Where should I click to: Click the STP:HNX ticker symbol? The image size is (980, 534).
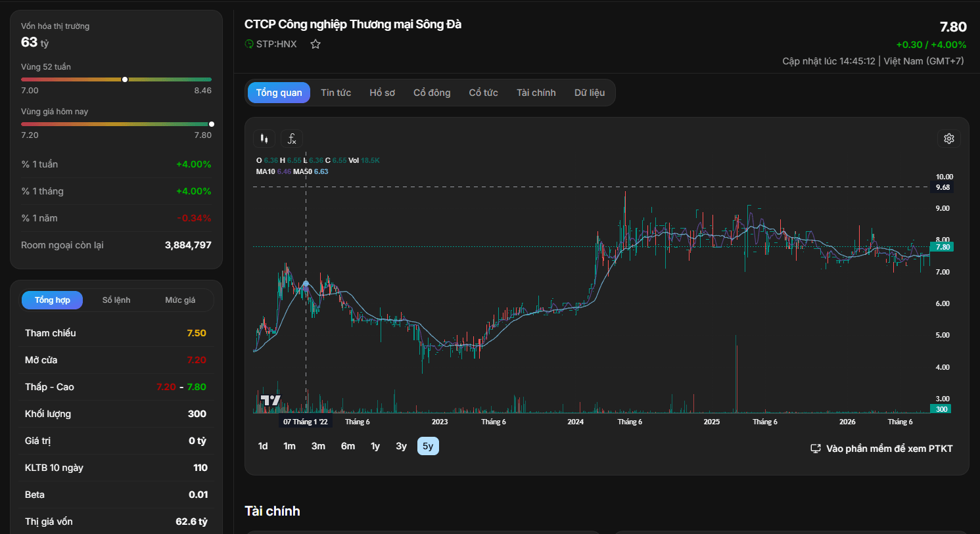point(276,44)
